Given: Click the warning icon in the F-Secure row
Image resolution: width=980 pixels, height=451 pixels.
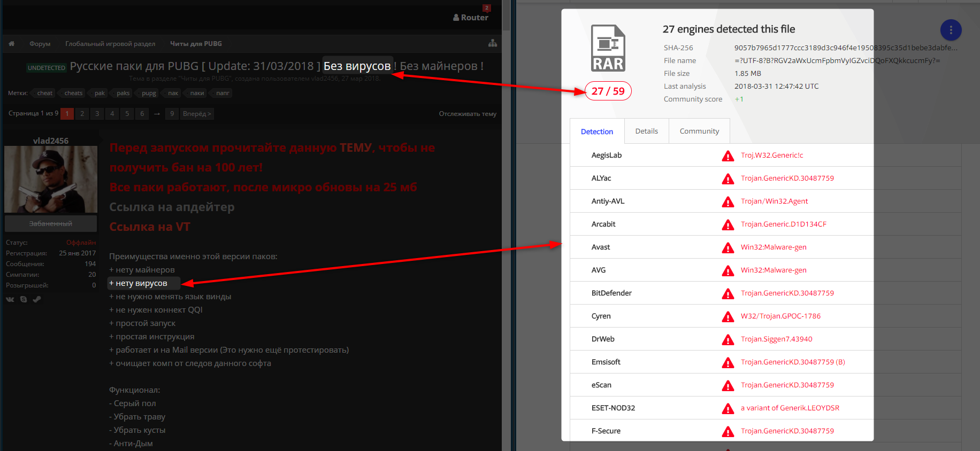Looking at the screenshot, I should tap(728, 431).
